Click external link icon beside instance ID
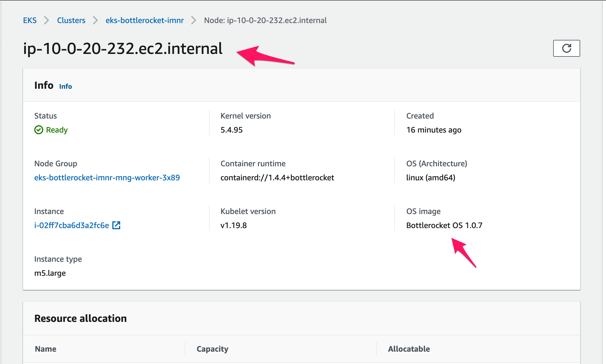Viewport: 606px width, 364px height. 116,225
